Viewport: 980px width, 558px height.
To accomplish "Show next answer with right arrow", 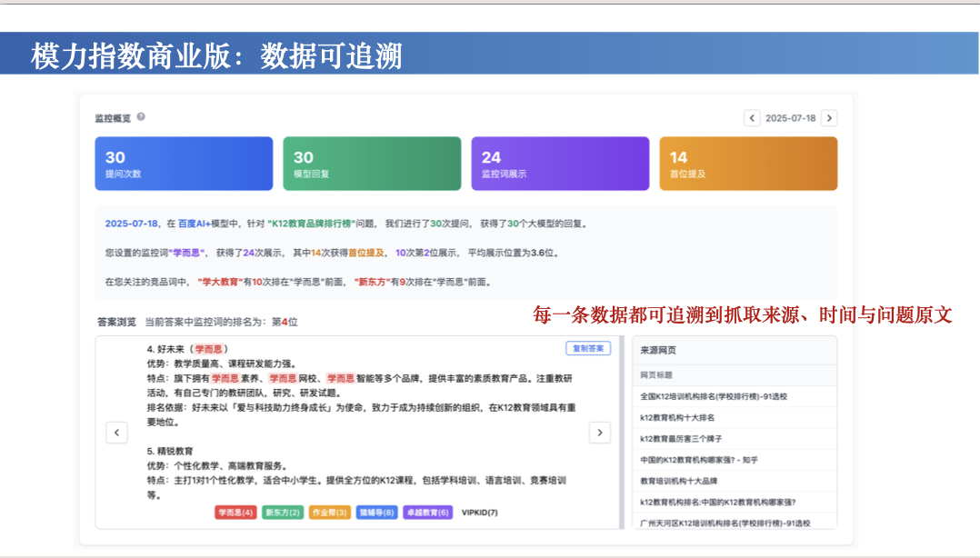I will coord(600,433).
